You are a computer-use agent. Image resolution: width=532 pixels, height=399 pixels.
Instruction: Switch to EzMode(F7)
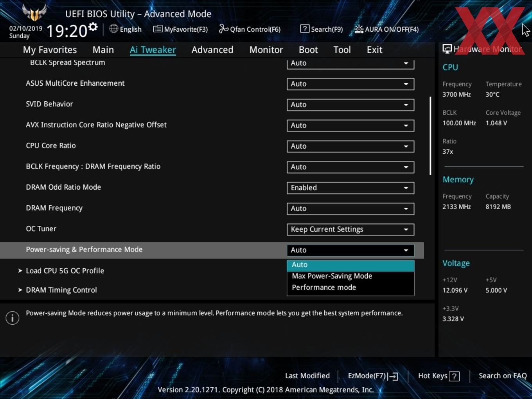(373, 376)
